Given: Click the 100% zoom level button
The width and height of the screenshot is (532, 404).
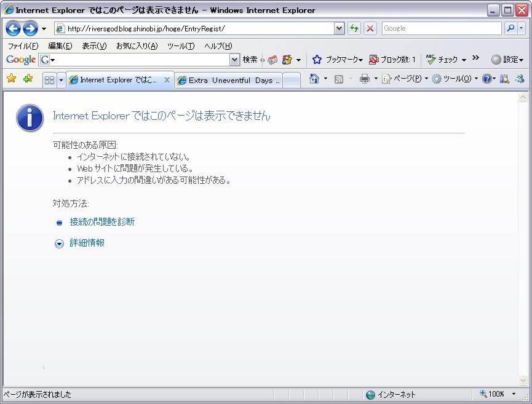Looking at the screenshot, I should coord(492,394).
